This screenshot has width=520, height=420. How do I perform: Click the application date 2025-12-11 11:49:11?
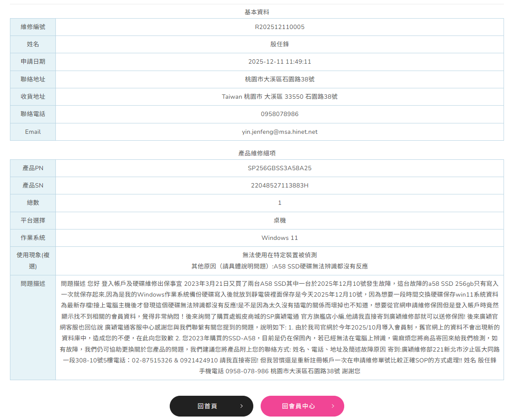point(279,62)
